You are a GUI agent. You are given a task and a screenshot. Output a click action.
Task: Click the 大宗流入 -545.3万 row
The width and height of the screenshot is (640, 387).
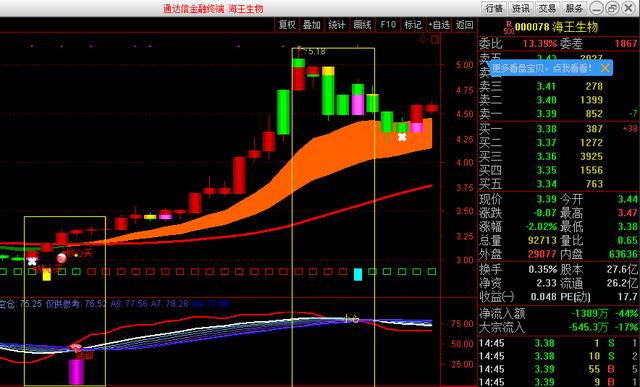[558, 327]
